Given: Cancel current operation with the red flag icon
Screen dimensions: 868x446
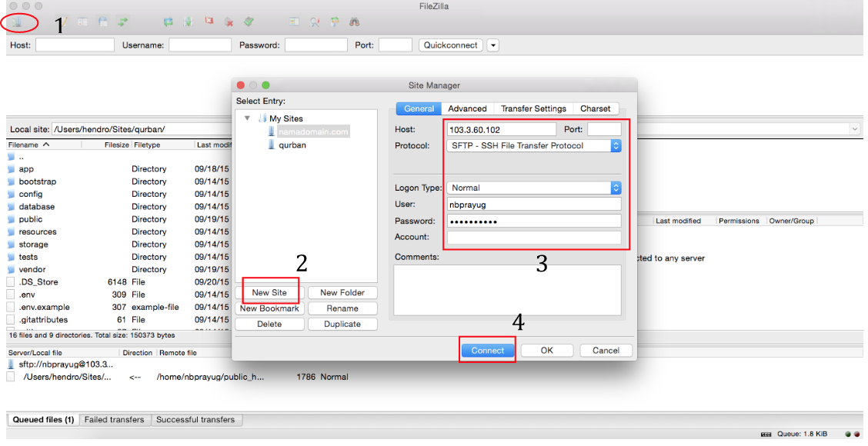Looking at the screenshot, I should tap(209, 23).
